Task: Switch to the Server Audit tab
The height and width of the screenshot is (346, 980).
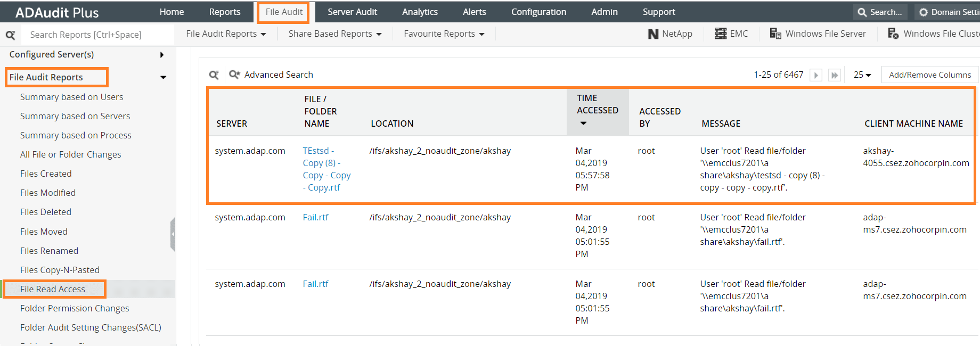Action: [352, 12]
